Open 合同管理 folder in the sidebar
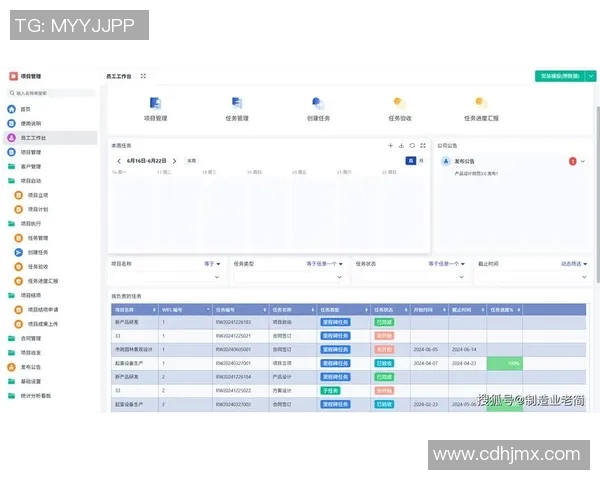600x480 pixels. coord(24,338)
